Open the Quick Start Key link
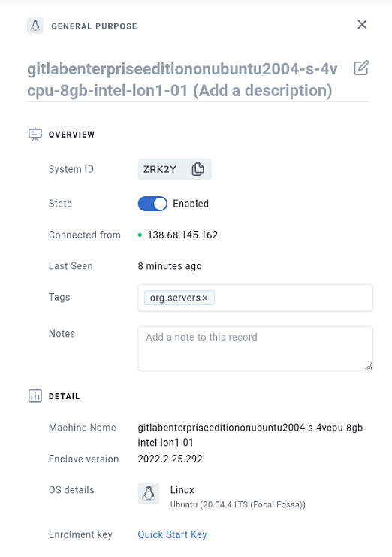This screenshot has height=557, width=392. [172, 534]
